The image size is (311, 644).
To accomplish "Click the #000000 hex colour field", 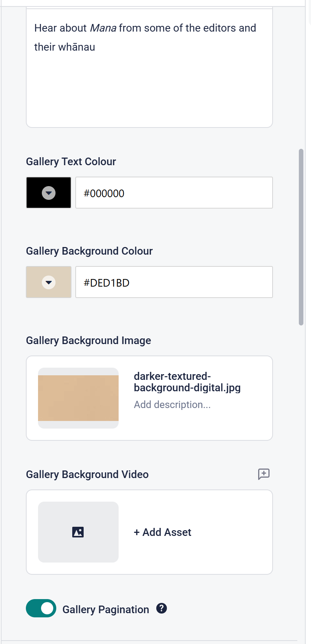I will coord(174,193).
